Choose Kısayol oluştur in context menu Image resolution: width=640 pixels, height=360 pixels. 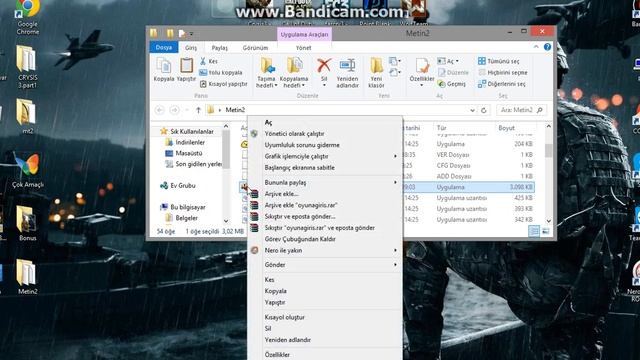(324, 317)
